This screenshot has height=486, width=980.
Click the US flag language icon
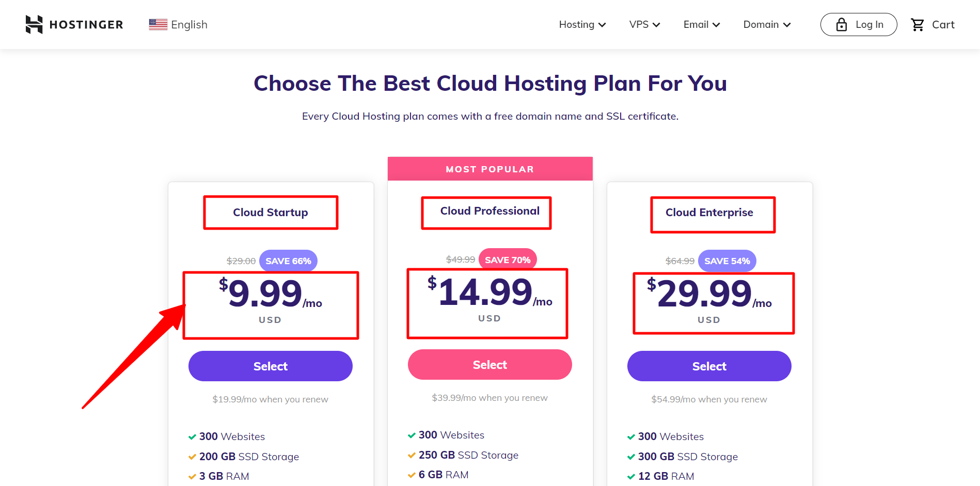(x=158, y=24)
